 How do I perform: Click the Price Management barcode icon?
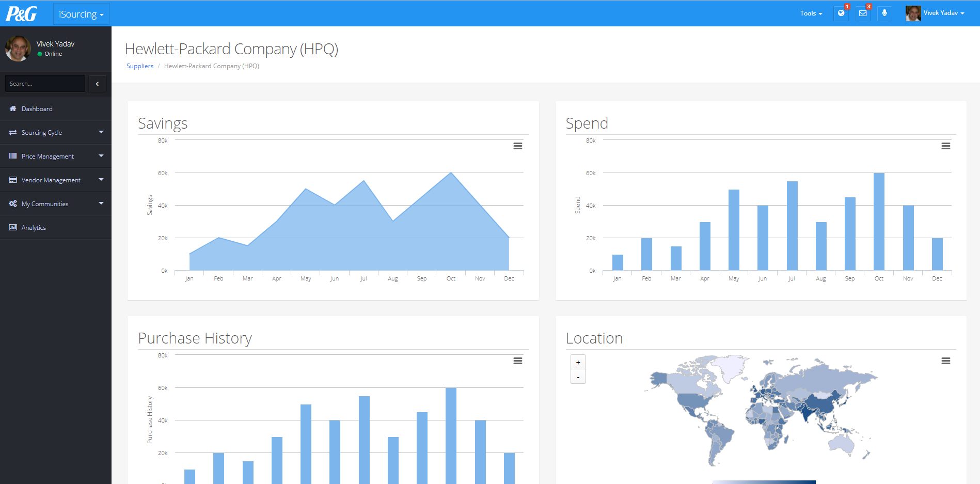[x=13, y=156]
